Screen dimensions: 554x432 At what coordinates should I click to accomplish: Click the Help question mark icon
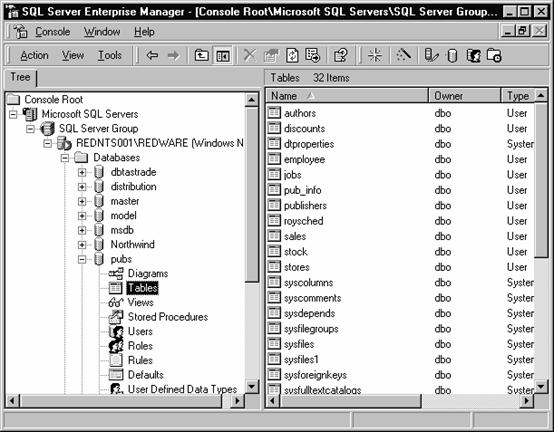click(x=341, y=55)
